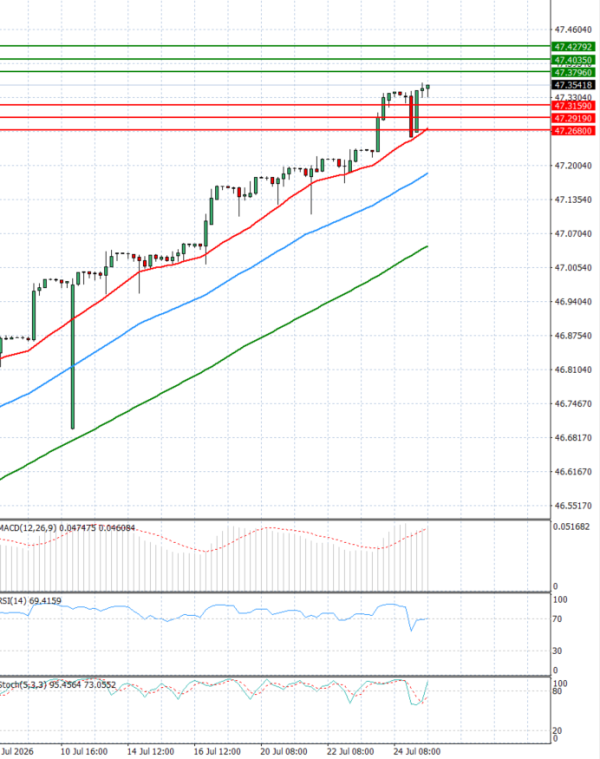Viewport: 600px width, 759px height.
Task: Click the 47.31590 red support label
Action: click(573, 106)
